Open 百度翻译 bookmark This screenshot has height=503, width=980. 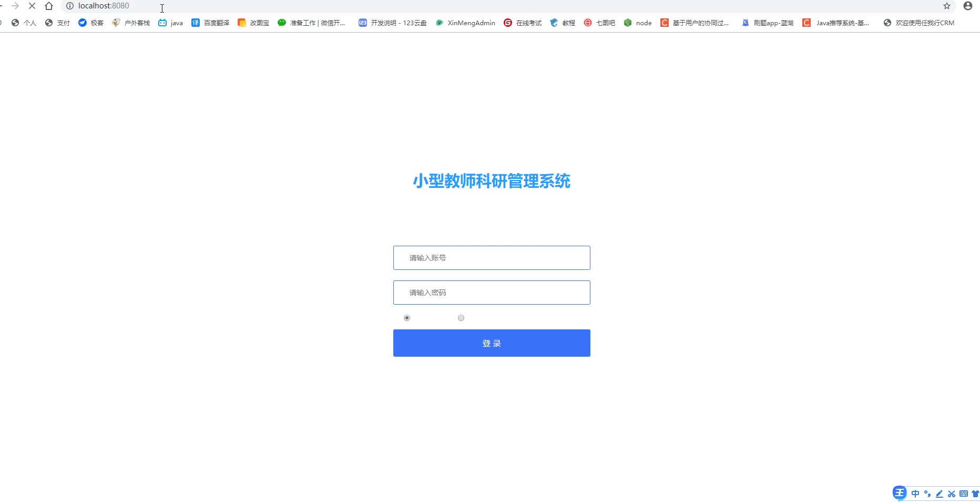pyautogui.click(x=210, y=23)
